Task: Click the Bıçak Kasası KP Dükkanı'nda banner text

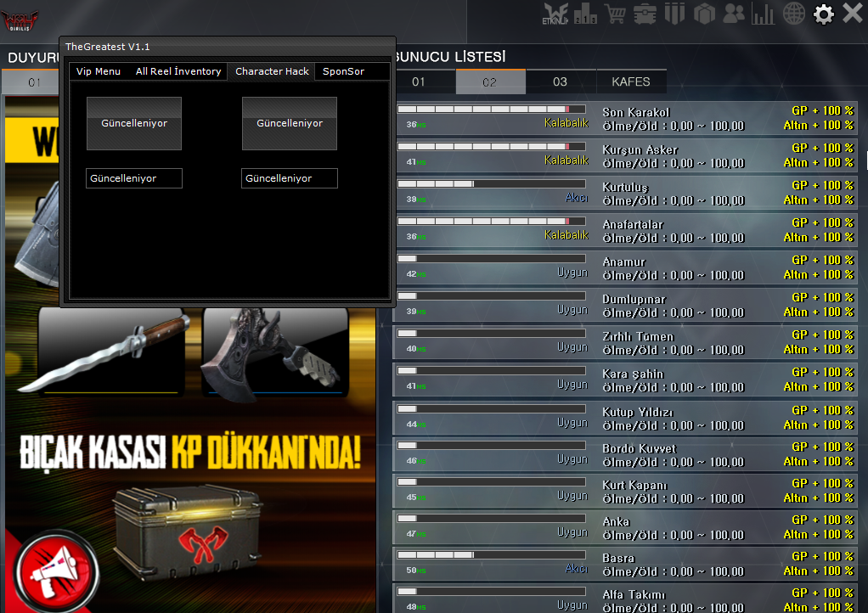Action: [190, 453]
